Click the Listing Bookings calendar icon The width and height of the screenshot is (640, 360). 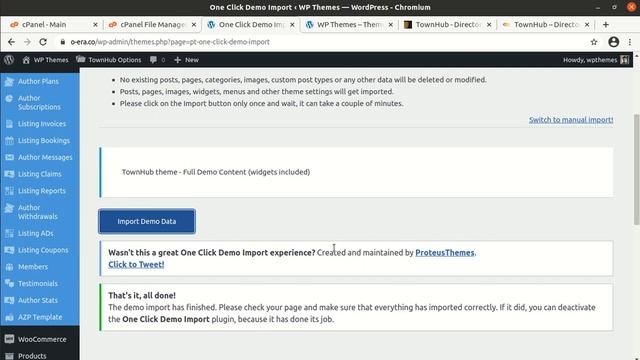pyautogui.click(x=9, y=141)
